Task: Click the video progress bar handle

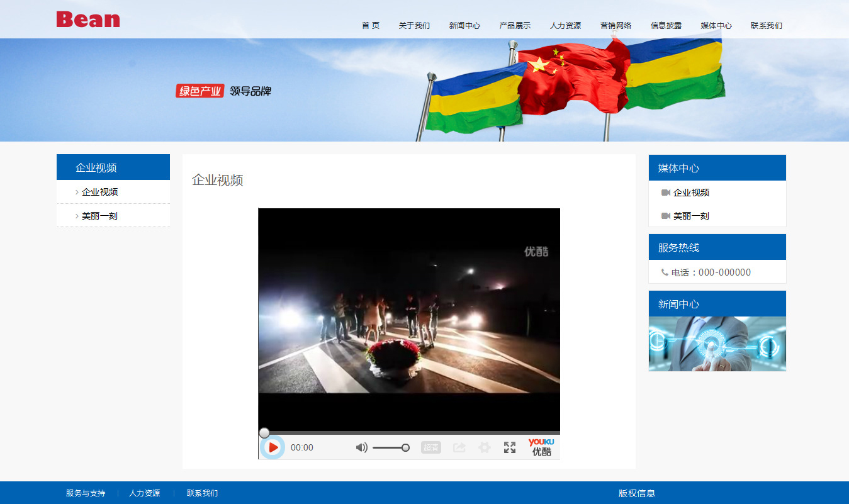Action: point(264,433)
